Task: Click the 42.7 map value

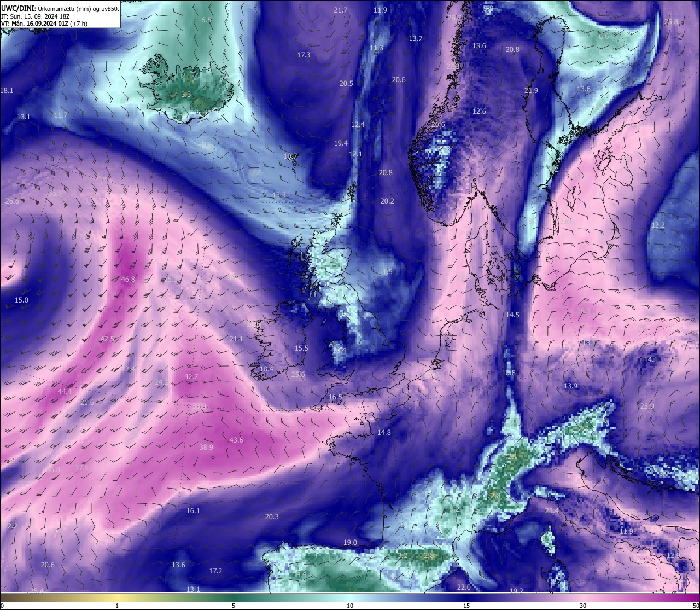Action: (x=191, y=376)
